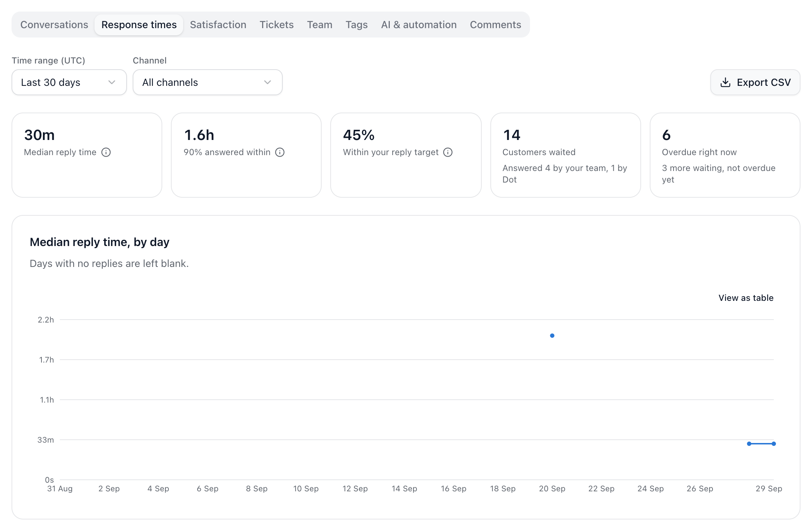
Task: Open the Time range Last 30 days dropdown
Action: pyautogui.click(x=69, y=82)
